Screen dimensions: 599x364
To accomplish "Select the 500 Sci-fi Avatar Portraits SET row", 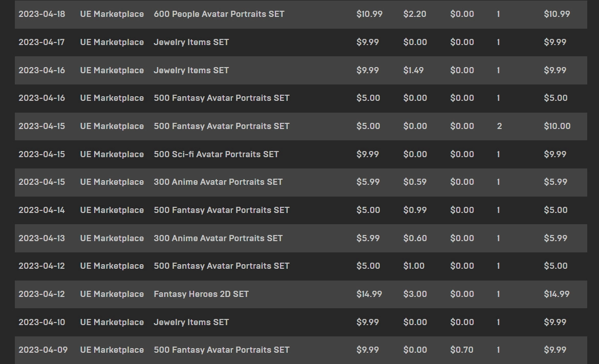I will (x=216, y=154).
